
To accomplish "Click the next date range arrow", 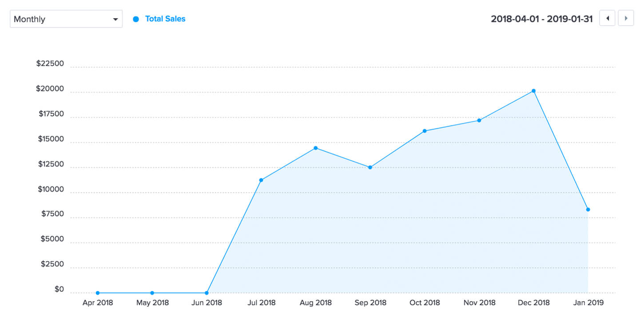I will tap(626, 19).
